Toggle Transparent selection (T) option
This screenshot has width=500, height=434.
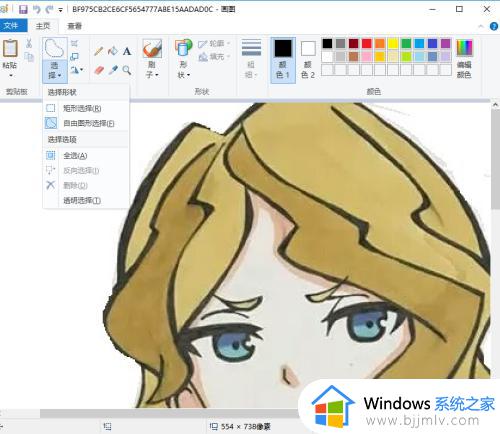(86, 200)
